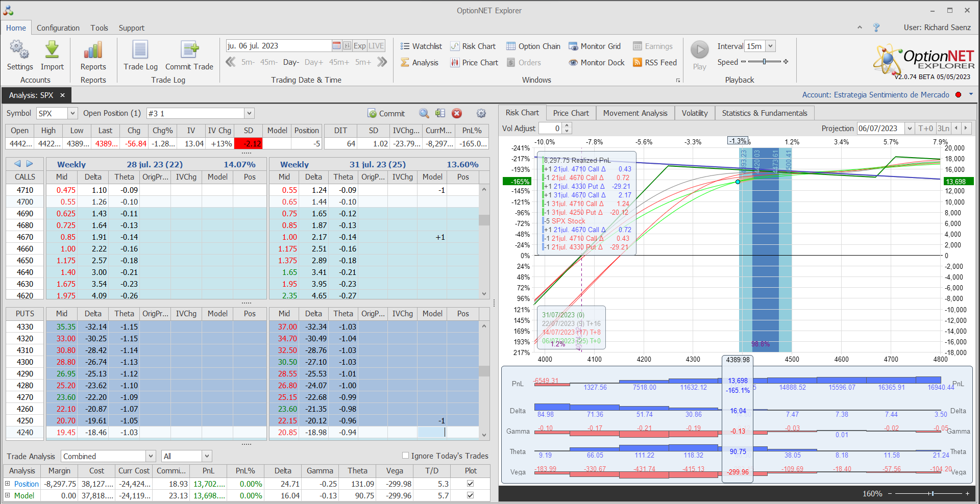Screen dimensions: 980x504
Task: Open the Support ribbon tab
Action: pyautogui.click(x=132, y=28)
